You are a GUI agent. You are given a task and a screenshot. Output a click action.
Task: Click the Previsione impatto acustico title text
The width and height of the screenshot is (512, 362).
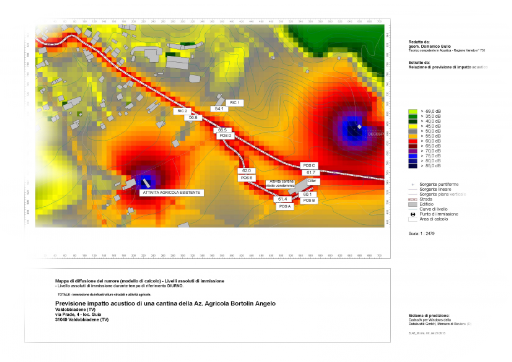pos(165,304)
